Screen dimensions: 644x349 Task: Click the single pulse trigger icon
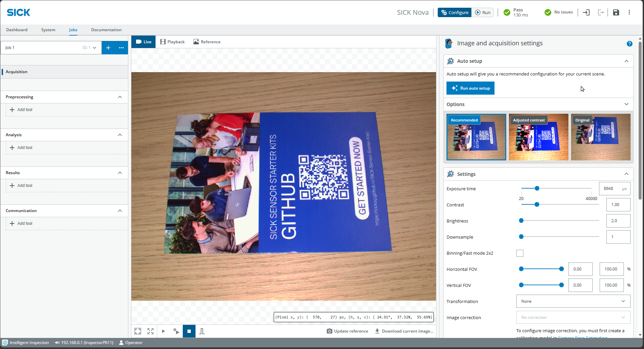pos(202,331)
